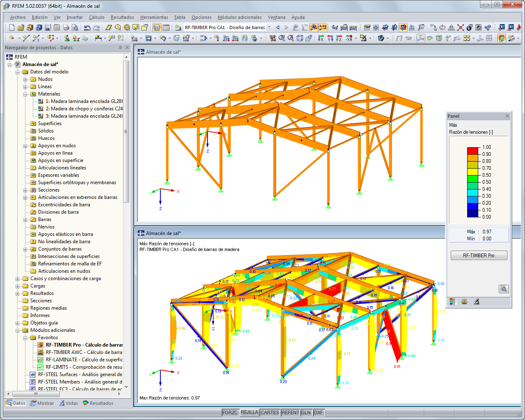
Task: Click the Y-axis view direction icon
Action: pyautogui.click(x=330, y=38)
